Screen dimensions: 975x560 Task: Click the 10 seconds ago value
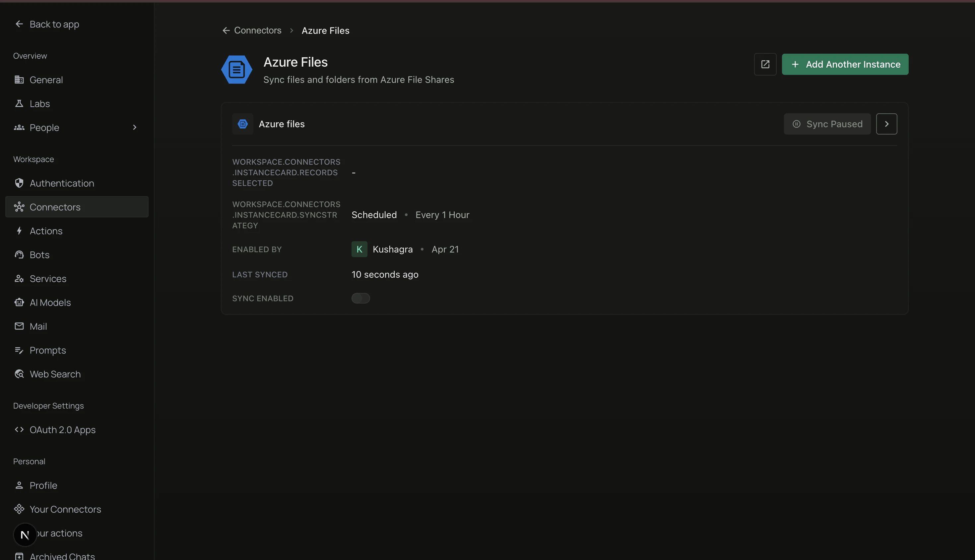(x=385, y=274)
